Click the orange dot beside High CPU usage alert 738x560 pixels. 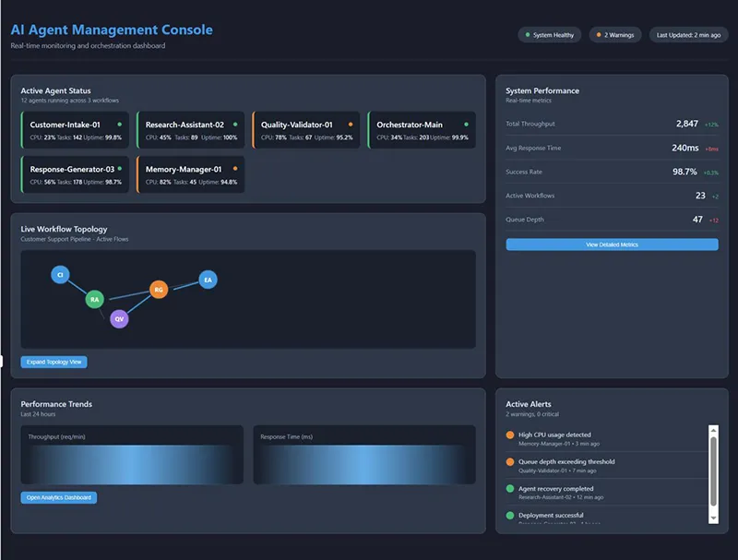pyautogui.click(x=510, y=435)
